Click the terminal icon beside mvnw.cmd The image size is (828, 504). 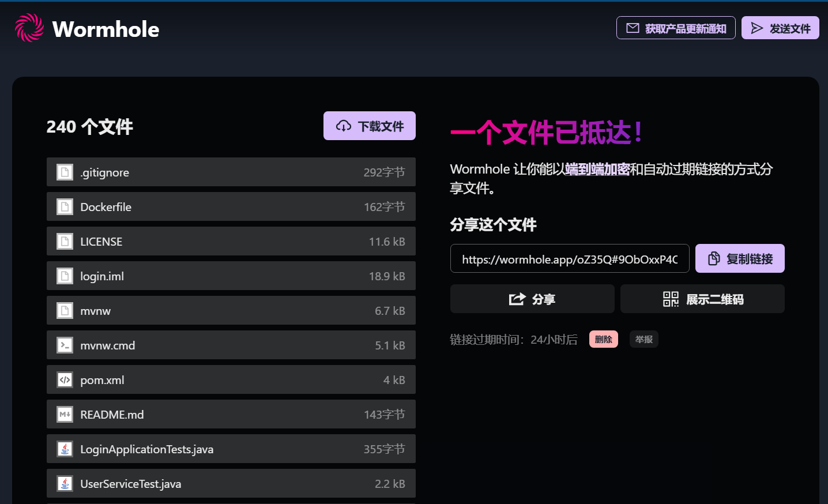[65, 345]
